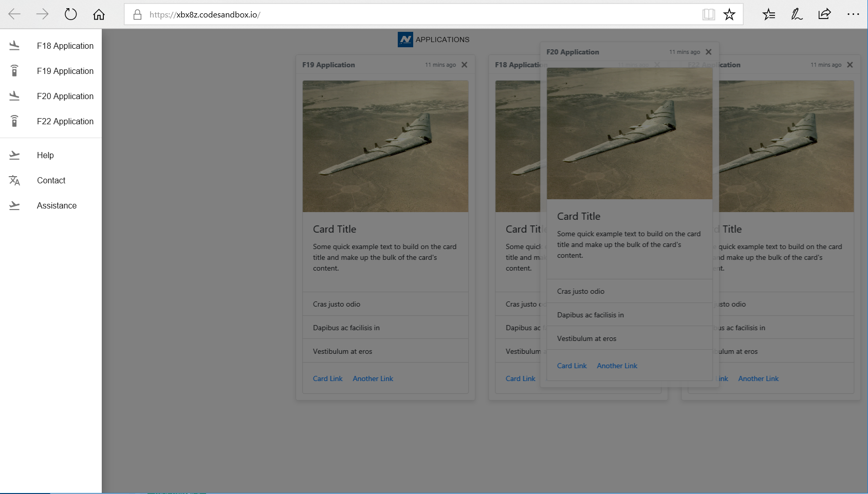This screenshot has width=868, height=494.
Task: Click the landing plane icon beside F20 Application
Action: click(x=14, y=96)
